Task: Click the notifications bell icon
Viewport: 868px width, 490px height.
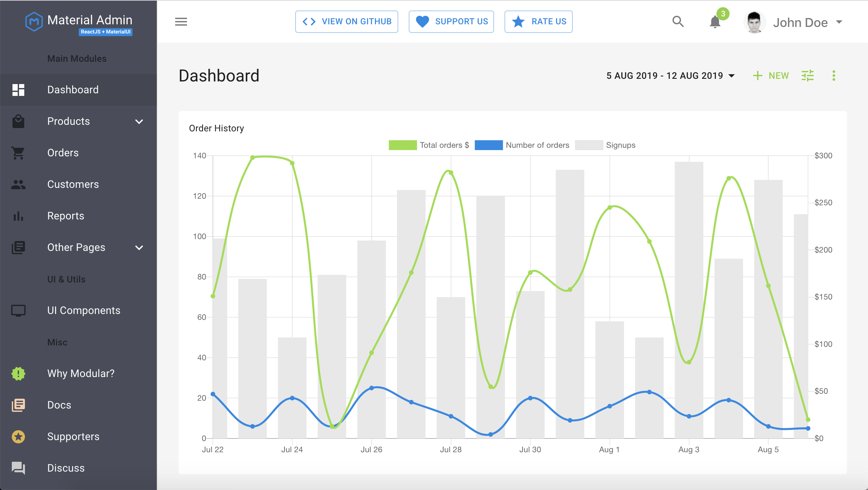Action: pos(715,21)
